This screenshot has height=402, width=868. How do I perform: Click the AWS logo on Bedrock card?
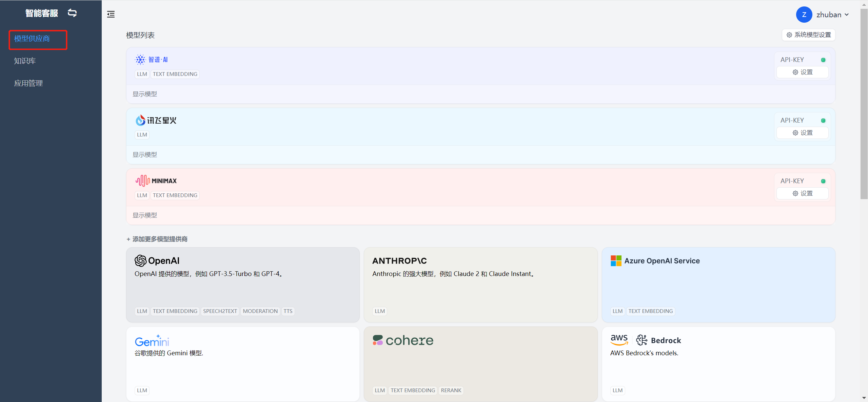(x=619, y=340)
